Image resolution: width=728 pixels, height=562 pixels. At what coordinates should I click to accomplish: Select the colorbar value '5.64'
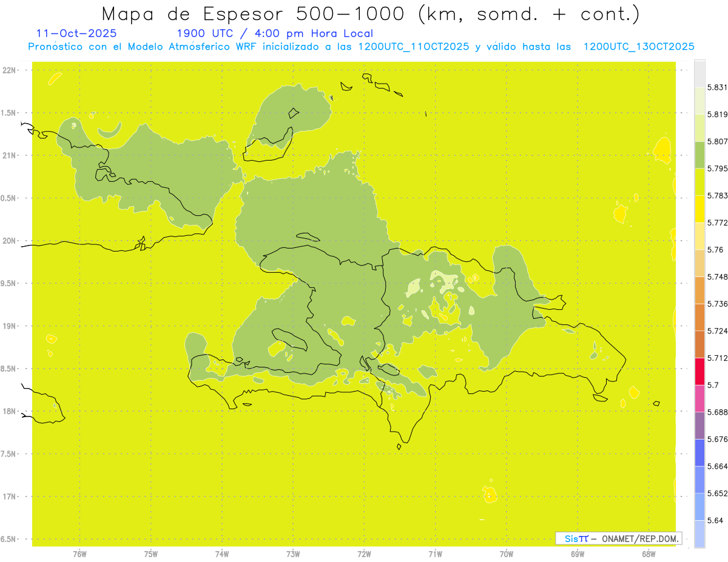pos(715,520)
